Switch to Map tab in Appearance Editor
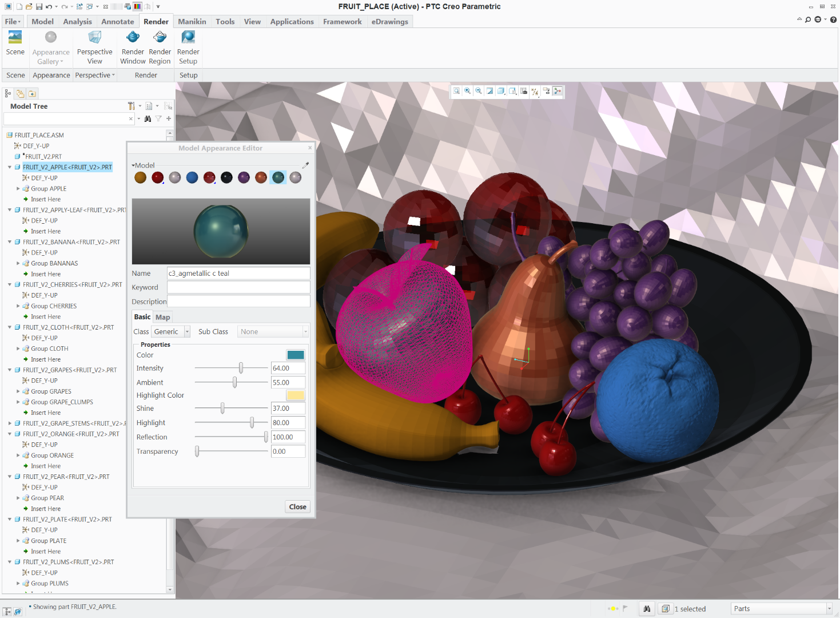Image resolution: width=840 pixels, height=618 pixels. pyautogui.click(x=163, y=317)
